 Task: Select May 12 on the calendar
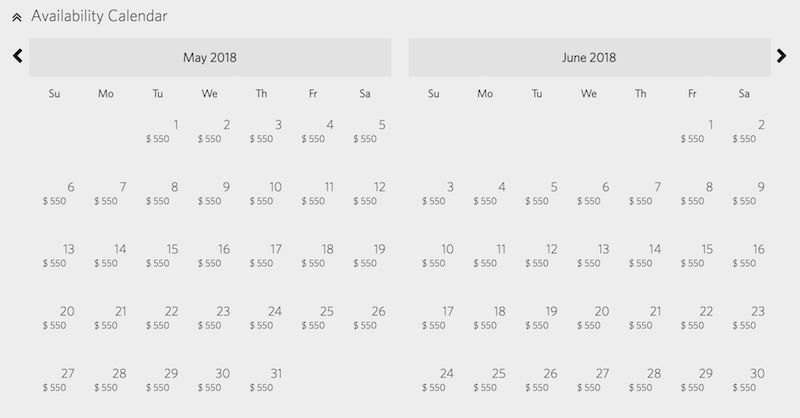coord(365,193)
